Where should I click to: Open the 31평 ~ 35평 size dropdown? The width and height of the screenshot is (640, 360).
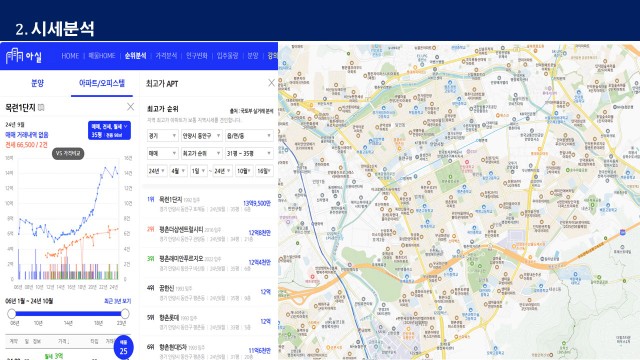pos(249,153)
